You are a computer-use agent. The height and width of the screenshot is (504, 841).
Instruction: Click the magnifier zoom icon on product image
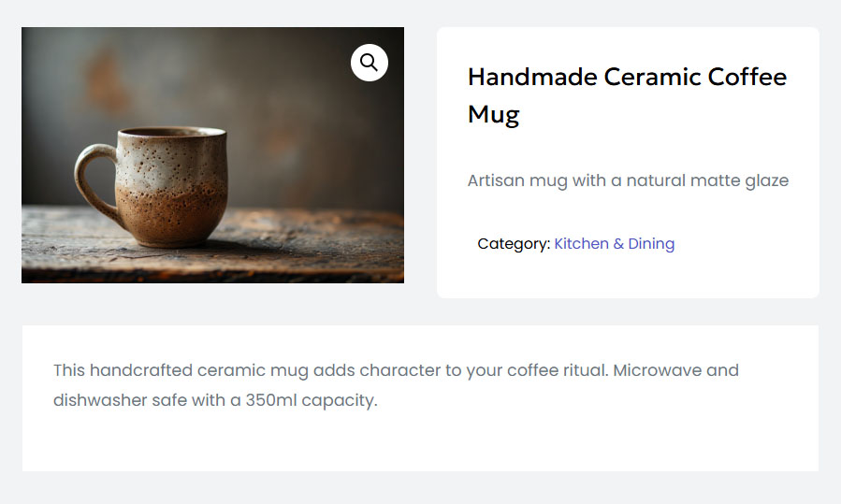[370, 63]
